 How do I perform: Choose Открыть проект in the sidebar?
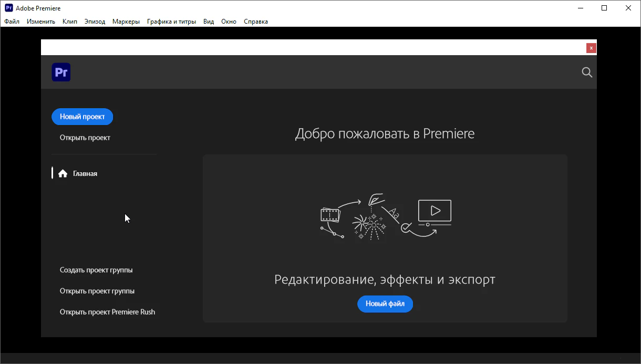click(x=85, y=138)
